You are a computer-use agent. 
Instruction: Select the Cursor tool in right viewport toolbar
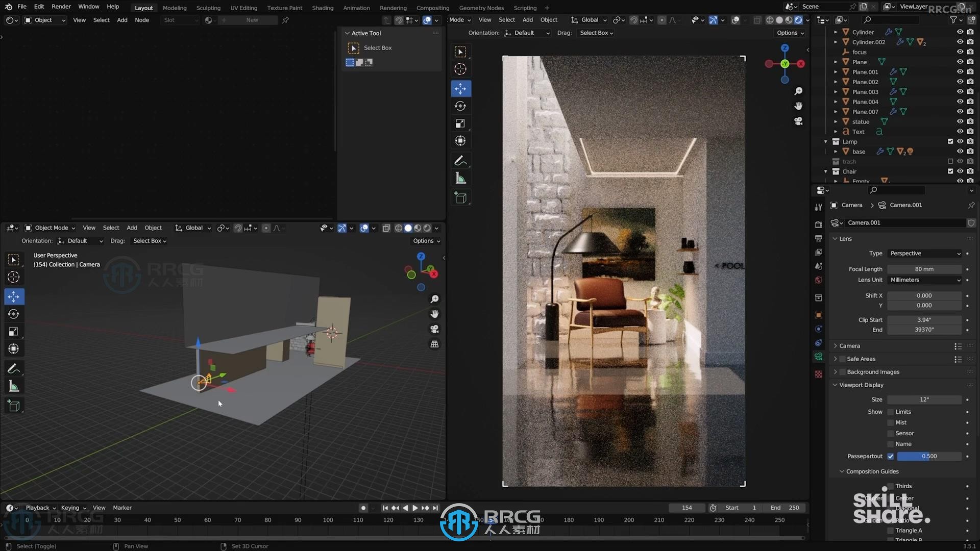(x=460, y=69)
